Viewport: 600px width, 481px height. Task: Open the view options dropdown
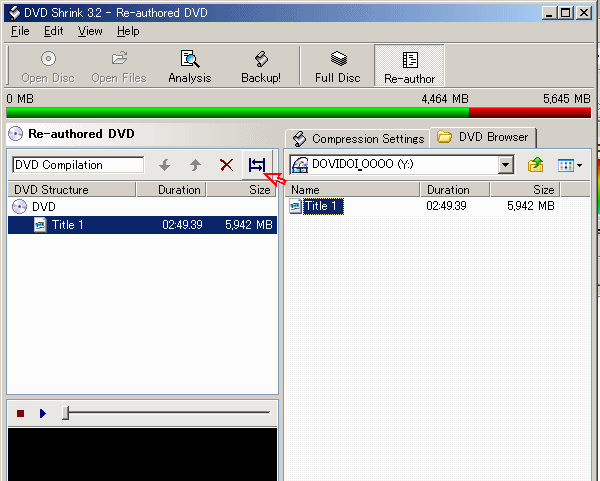570,165
